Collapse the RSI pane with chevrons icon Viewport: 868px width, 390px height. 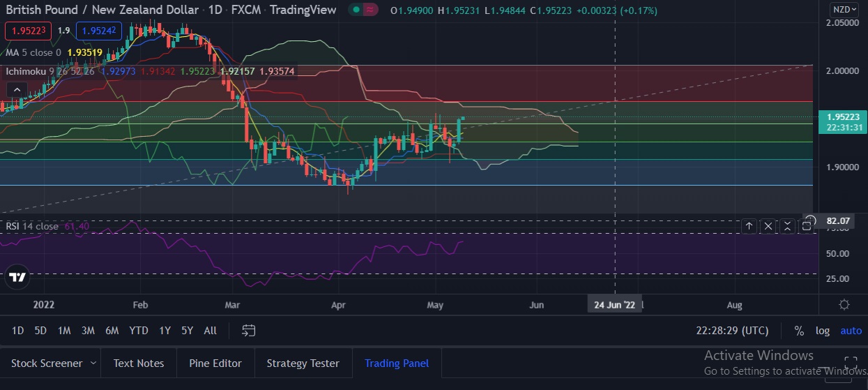click(788, 225)
